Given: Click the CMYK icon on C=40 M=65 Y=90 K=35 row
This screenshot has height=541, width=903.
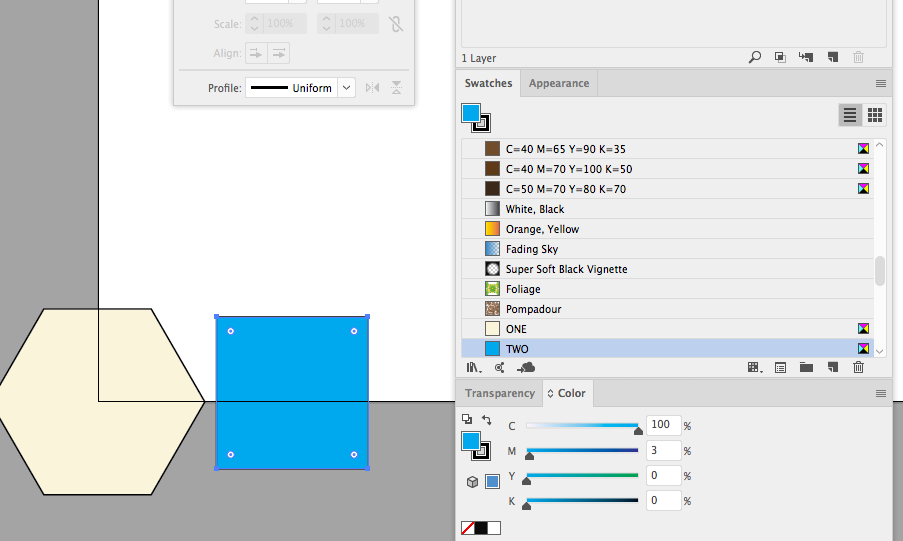Looking at the screenshot, I should coord(863,149).
